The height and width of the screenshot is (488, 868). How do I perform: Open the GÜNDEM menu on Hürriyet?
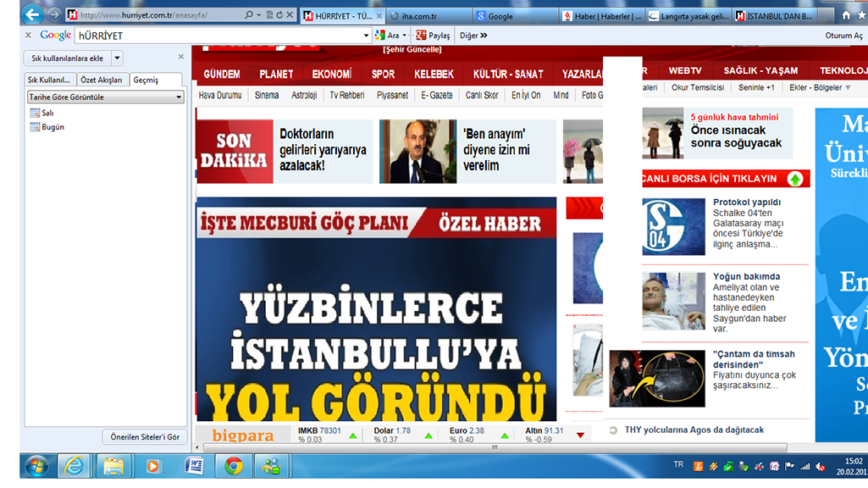click(x=221, y=75)
